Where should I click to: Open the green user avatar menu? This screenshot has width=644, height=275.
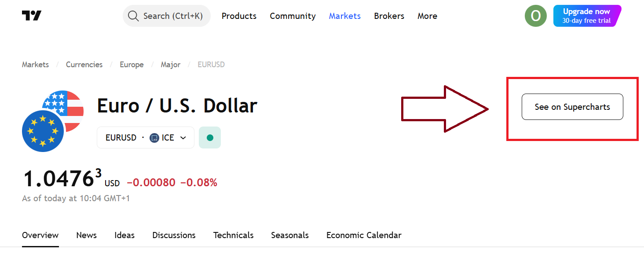[535, 16]
